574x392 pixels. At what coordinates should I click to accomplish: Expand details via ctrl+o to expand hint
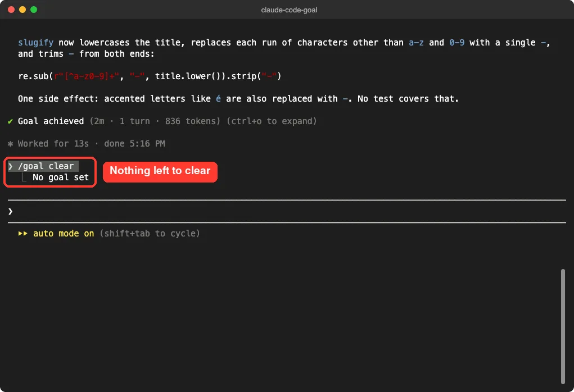(x=272, y=121)
